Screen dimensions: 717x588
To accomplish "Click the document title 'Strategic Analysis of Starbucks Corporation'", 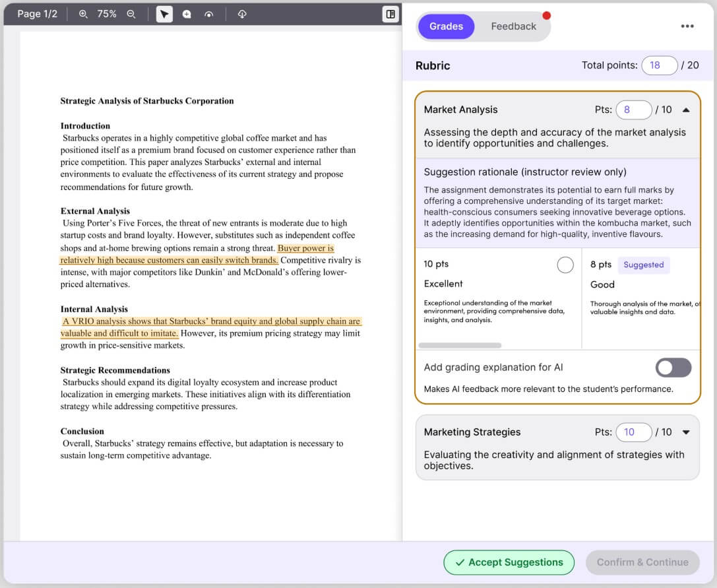I will click(x=147, y=101).
